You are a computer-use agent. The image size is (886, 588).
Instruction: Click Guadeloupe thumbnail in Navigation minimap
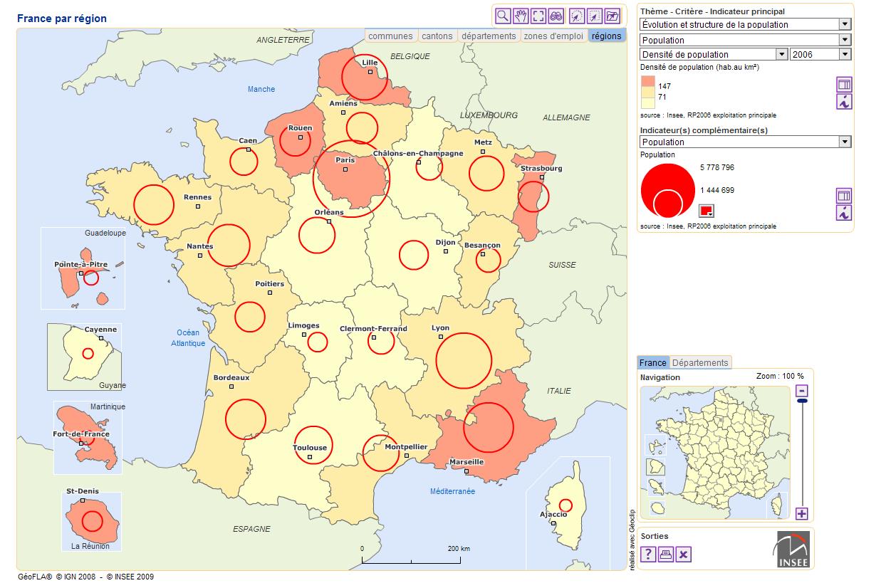click(655, 446)
